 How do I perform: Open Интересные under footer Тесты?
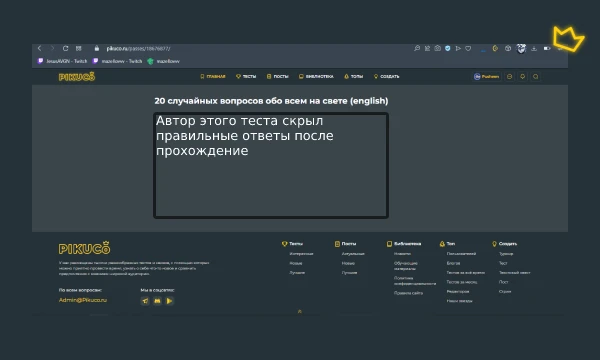click(x=302, y=254)
